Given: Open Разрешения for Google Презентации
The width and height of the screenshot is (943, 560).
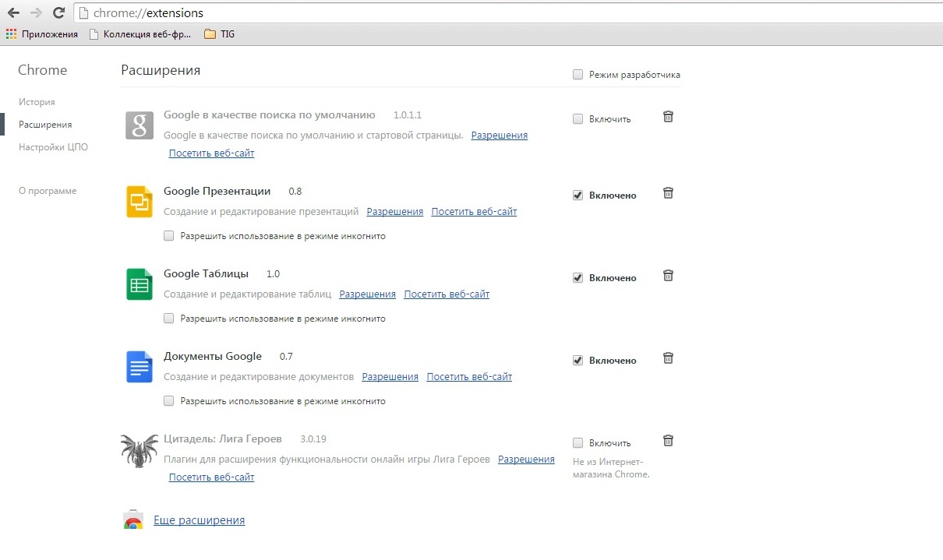Looking at the screenshot, I should point(395,212).
